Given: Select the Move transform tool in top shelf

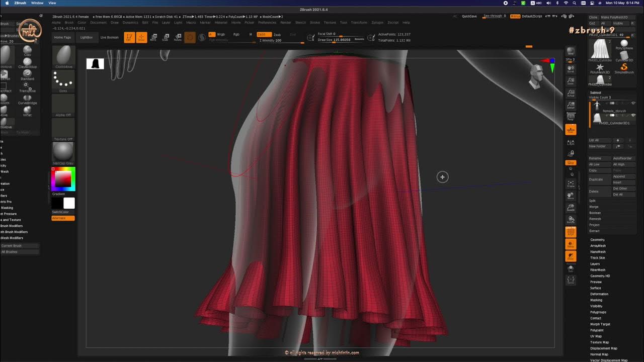Looking at the screenshot, I should tap(153, 37).
